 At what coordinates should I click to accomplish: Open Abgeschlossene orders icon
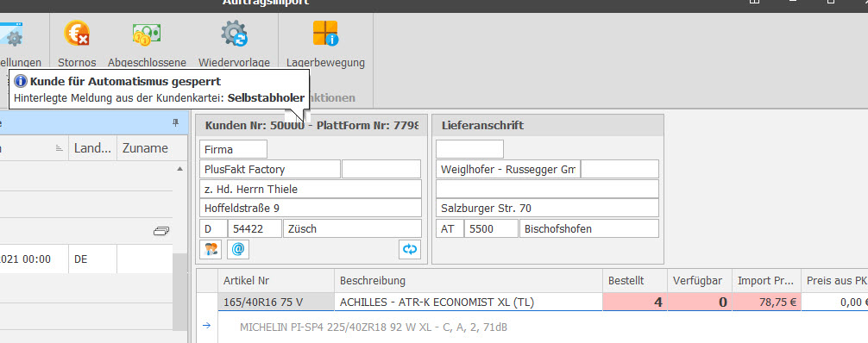point(147,34)
